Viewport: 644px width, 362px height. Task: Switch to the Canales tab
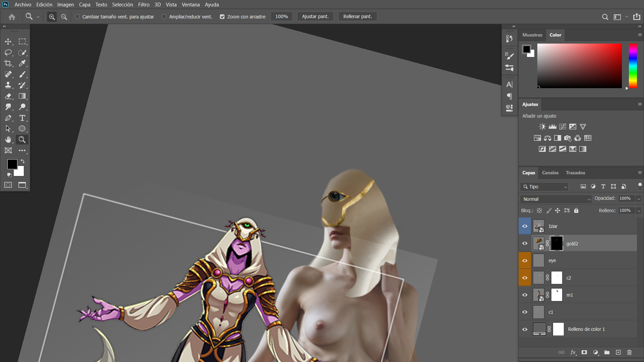point(550,173)
